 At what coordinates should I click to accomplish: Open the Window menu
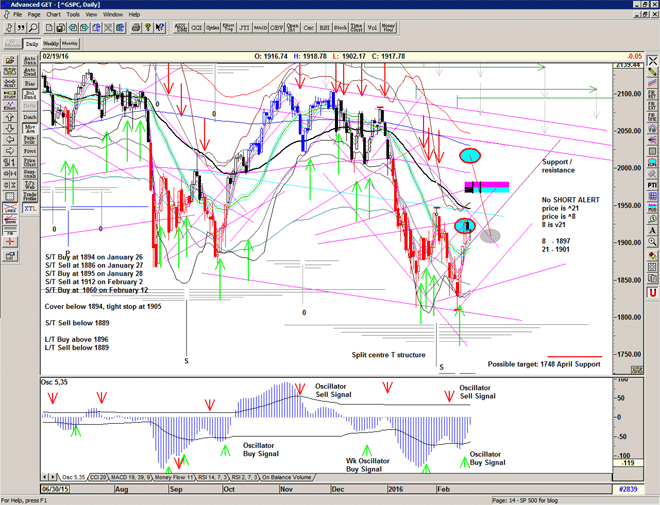coord(113,15)
